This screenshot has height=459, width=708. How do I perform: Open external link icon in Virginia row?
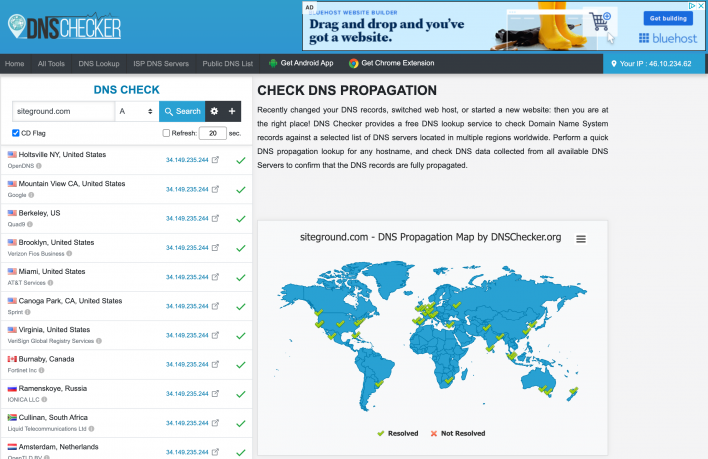pyautogui.click(x=215, y=335)
